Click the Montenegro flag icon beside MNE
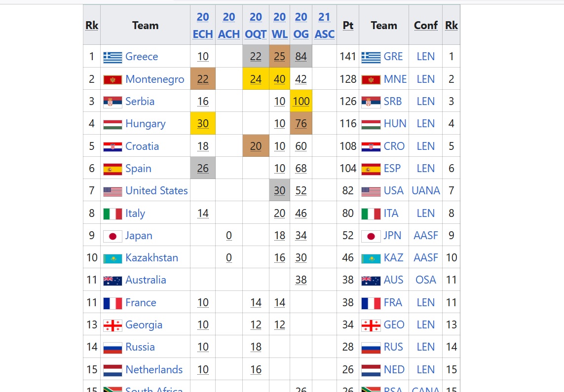 [x=371, y=80]
